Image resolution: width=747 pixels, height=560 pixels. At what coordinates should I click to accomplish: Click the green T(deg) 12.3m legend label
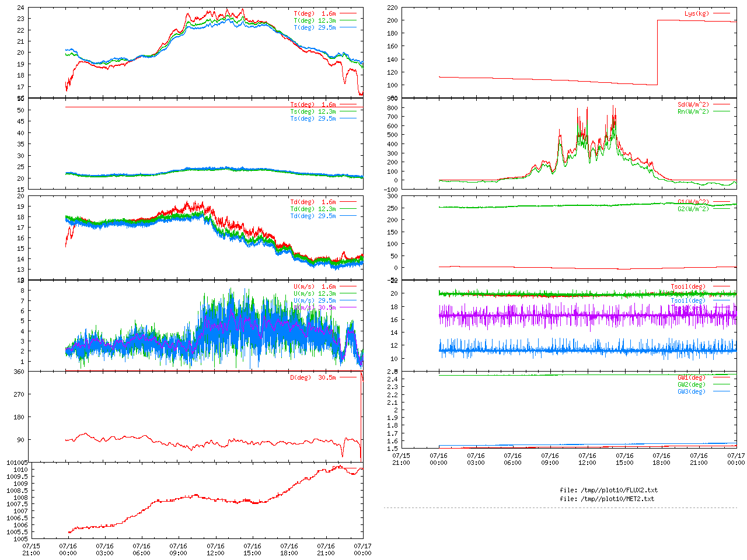(315, 20)
